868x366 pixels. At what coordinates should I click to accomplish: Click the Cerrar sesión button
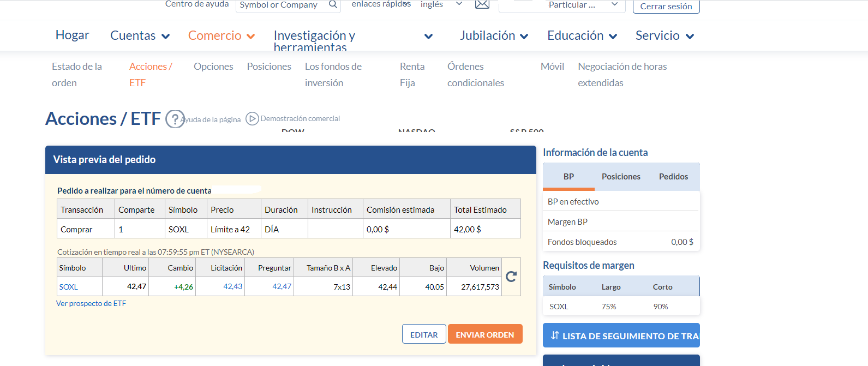[666, 7]
